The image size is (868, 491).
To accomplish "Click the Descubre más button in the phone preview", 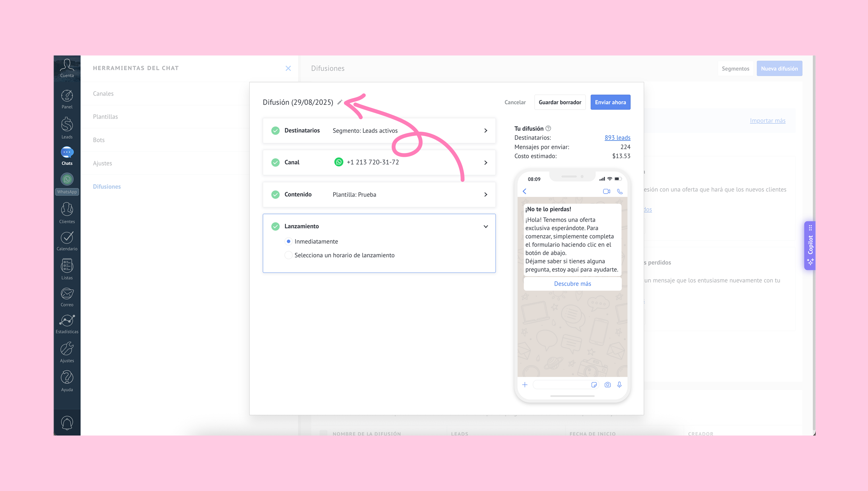I will pyautogui.click(x=572, y=284).
